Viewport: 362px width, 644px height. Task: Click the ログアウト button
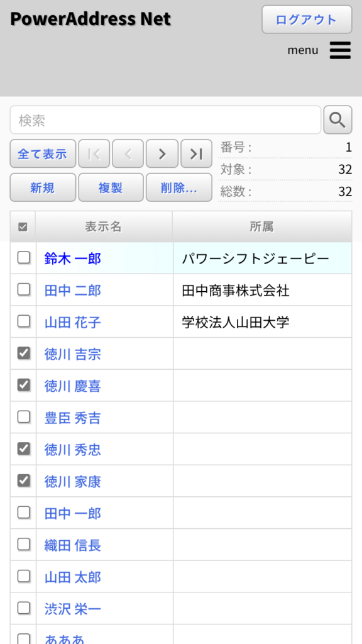click(x=307, y=19)
